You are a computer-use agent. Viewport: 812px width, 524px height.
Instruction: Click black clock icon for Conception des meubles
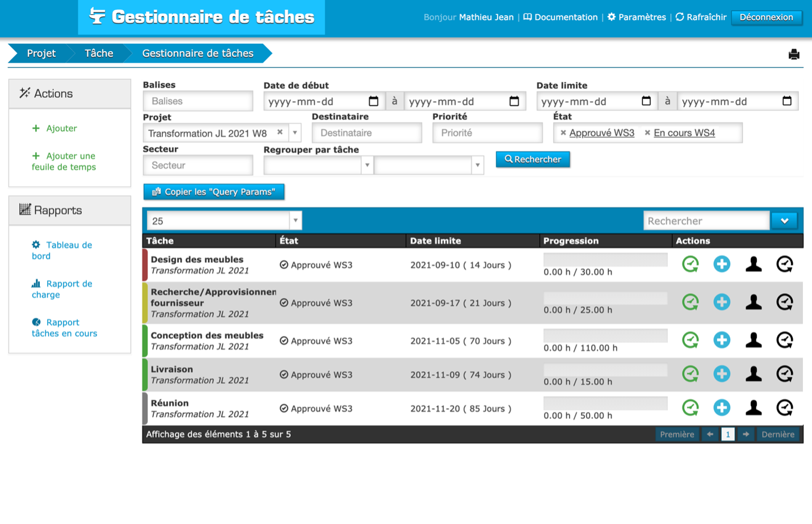[x=784, y=340]
